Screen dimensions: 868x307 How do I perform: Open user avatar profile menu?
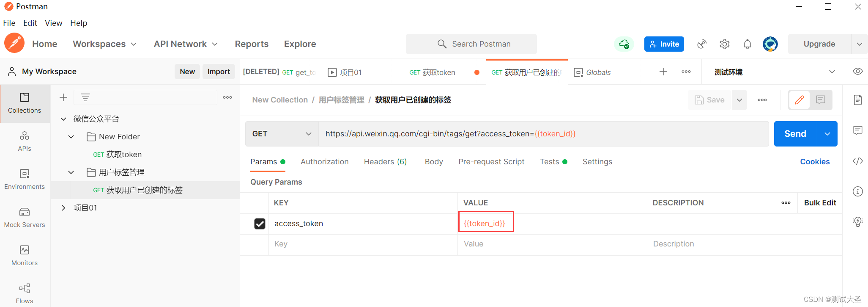770,44
